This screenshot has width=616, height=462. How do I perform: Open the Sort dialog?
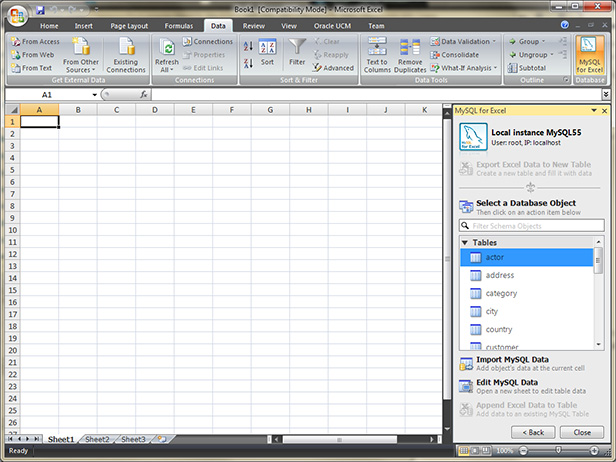267,52
